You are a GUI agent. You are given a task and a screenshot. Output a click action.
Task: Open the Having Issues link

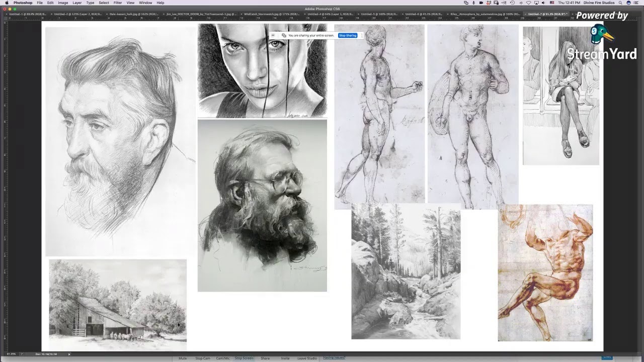(x=335, y=357)
